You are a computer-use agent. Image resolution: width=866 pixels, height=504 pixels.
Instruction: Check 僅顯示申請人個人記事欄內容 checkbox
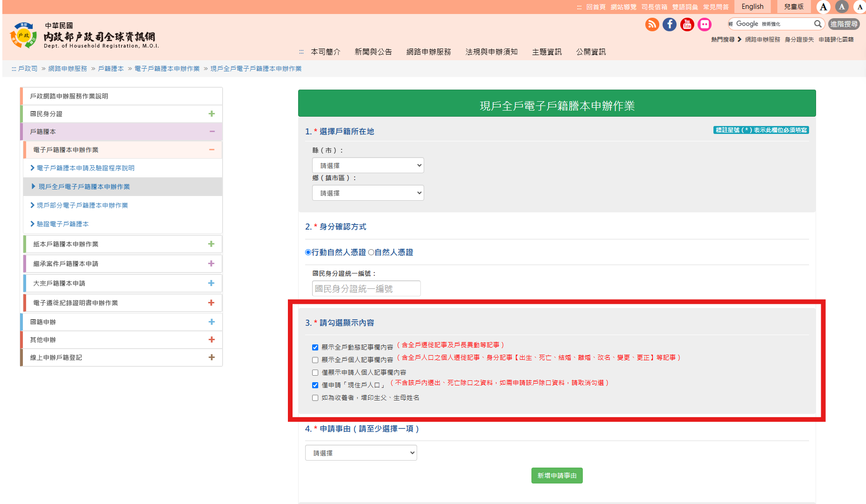315,372
